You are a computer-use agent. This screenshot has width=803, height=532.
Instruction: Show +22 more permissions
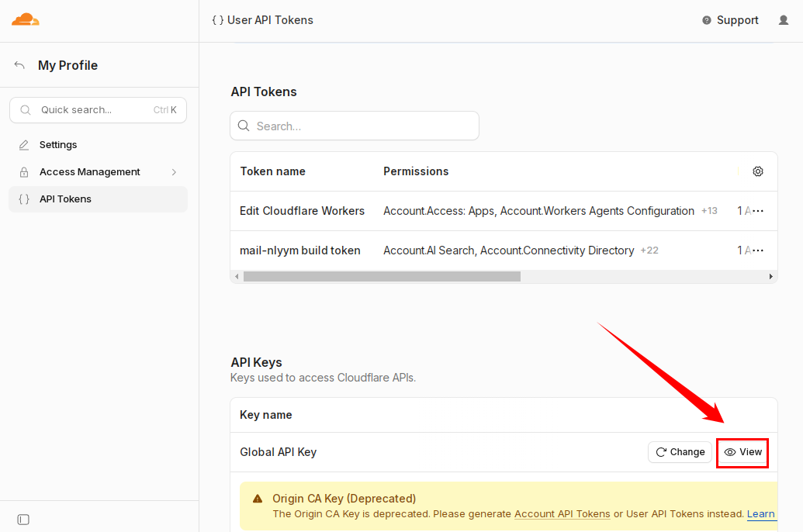coord(649,250)
